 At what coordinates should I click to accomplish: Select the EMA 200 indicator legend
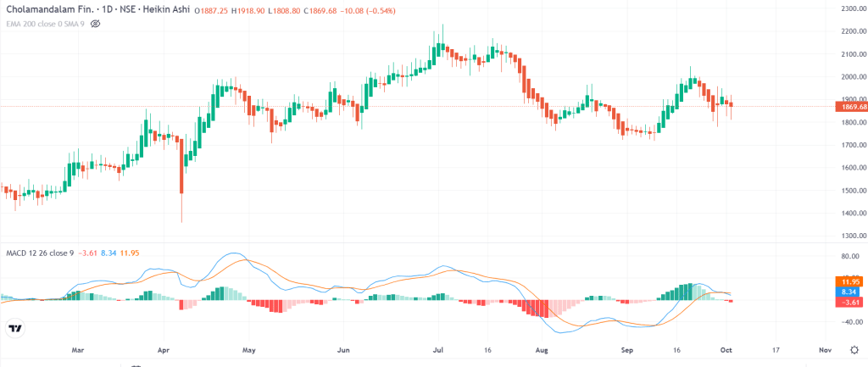(43, 24)
